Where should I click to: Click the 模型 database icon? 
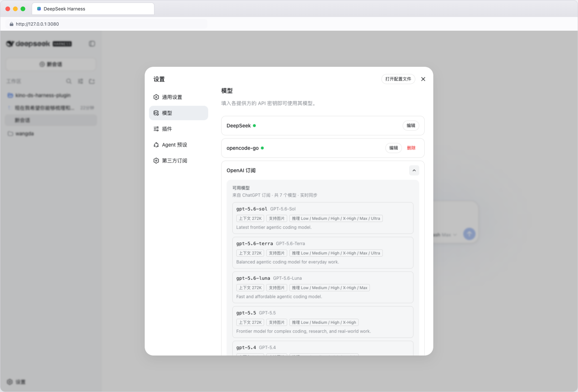156,113
